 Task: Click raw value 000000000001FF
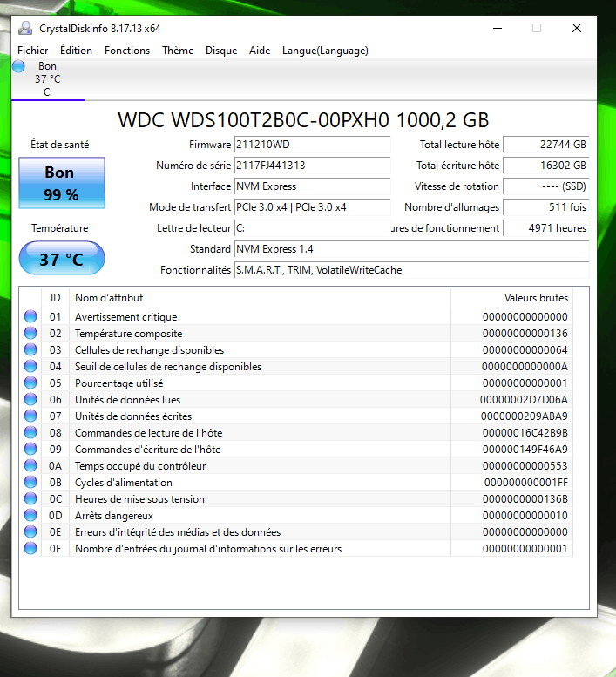click(x=525, y=483)
